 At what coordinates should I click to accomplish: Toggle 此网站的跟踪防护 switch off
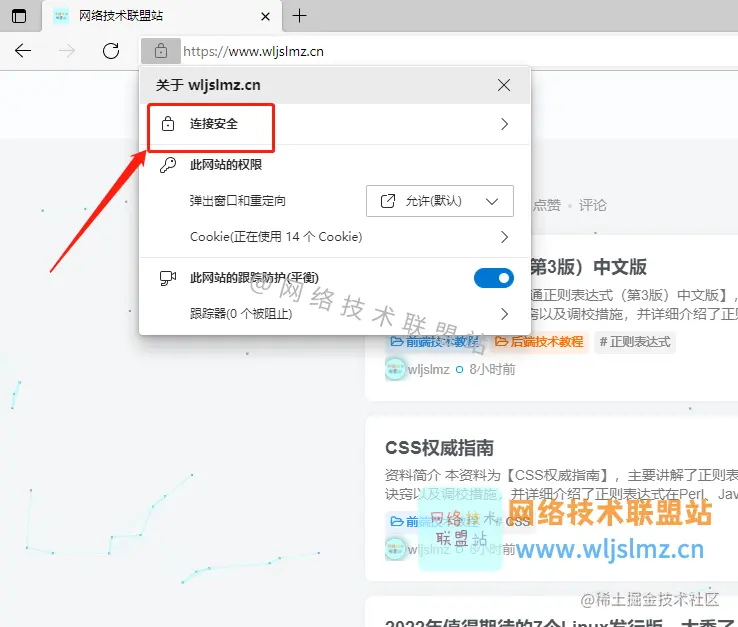pos(494,278)
